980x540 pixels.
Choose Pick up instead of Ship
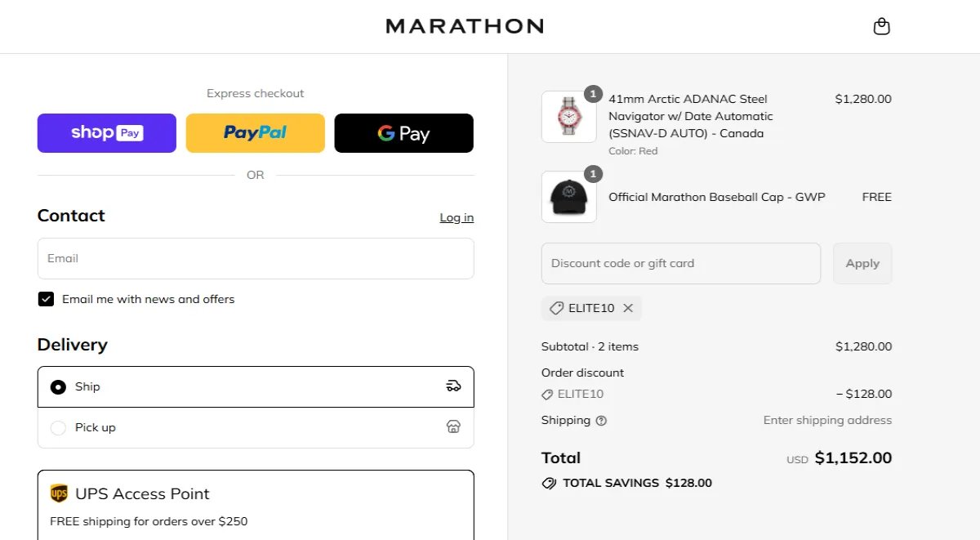pos(58,426)
